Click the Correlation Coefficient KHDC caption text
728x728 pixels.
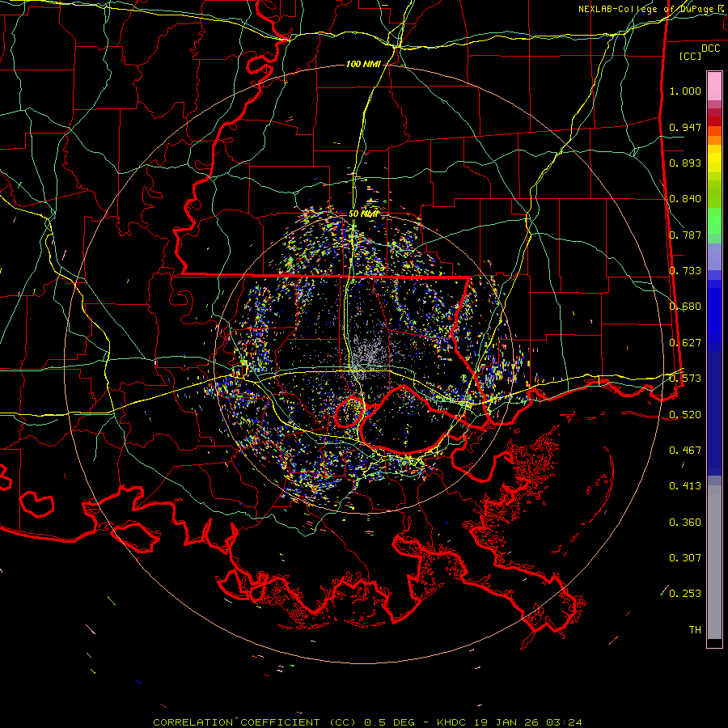coord(367,722)
